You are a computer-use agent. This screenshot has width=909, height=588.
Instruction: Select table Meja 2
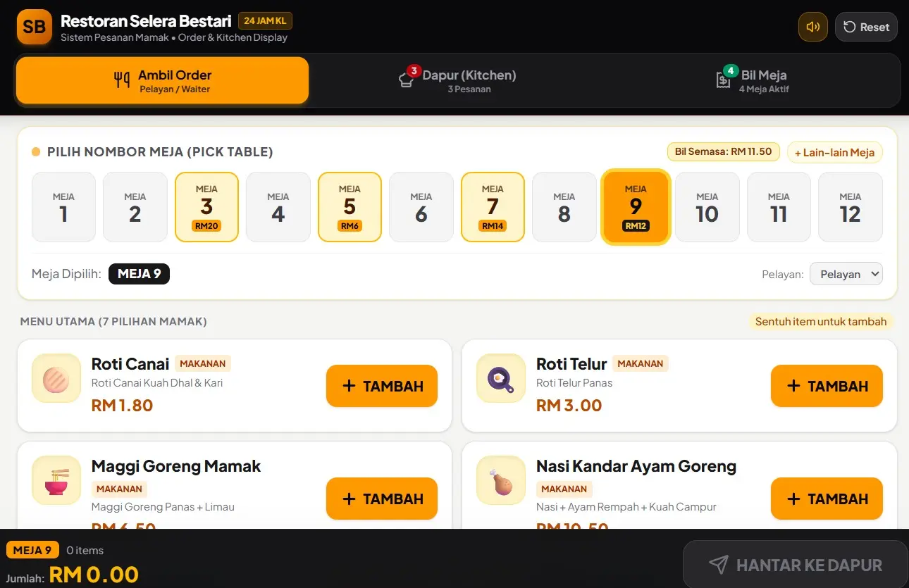(x=135, y=207)
